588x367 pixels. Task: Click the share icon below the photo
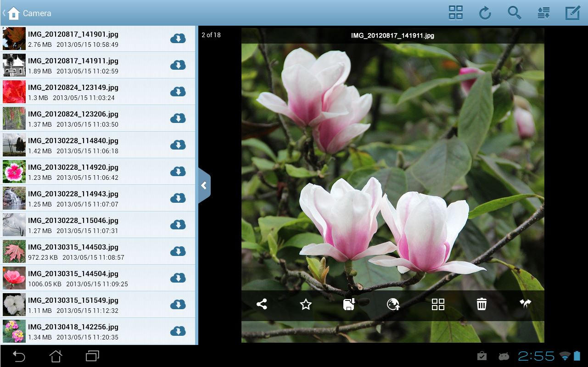262,304
